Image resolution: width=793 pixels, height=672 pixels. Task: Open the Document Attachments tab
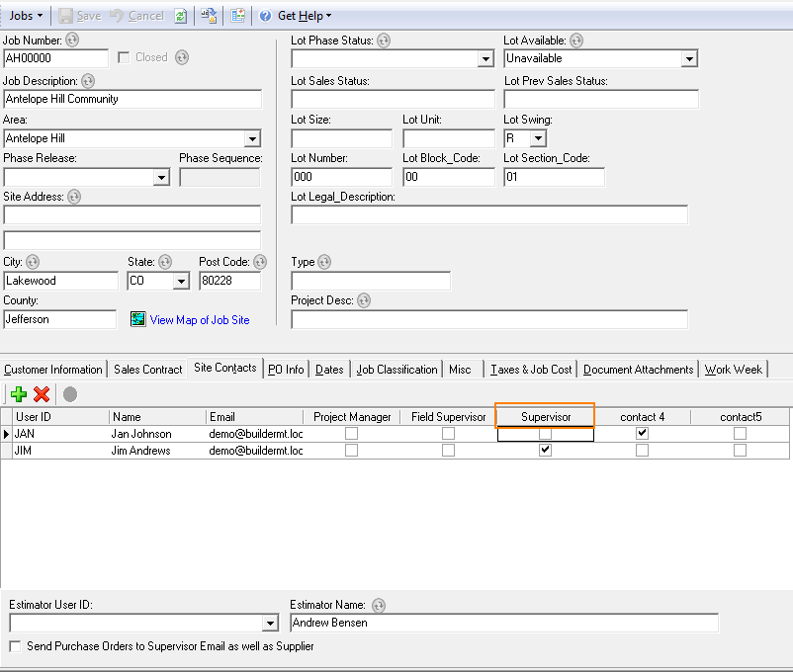638,370
